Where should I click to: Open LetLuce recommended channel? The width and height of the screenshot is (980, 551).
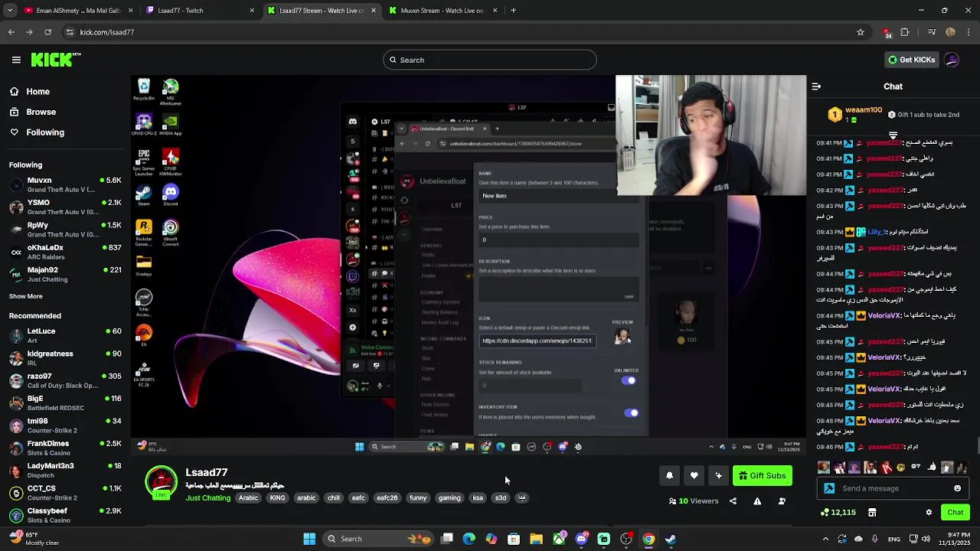click(65, 335)
